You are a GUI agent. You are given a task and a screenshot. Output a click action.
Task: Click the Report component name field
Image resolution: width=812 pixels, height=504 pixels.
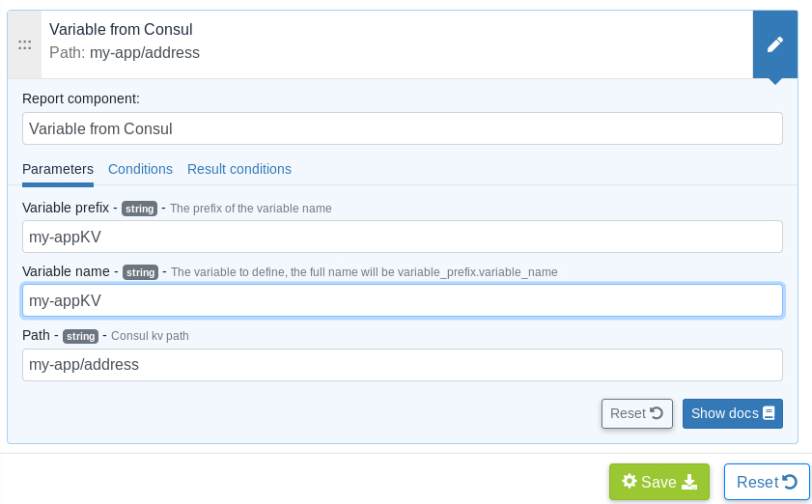click(402, 128)
